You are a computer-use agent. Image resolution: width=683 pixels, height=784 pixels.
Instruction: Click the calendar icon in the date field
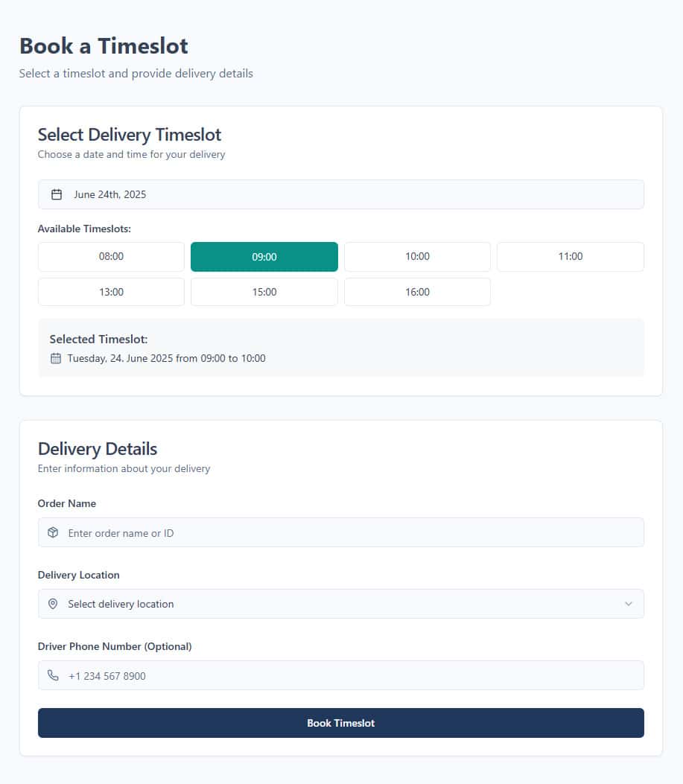56,194
